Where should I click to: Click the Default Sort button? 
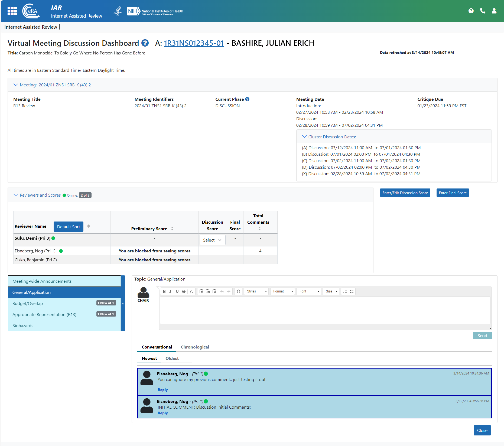point(69,227)
